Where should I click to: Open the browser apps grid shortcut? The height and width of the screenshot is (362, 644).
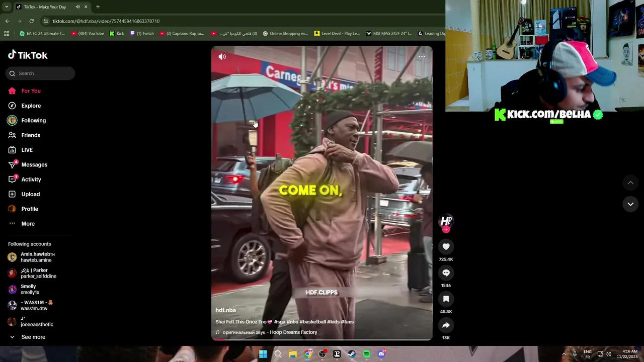[x=7, y=34]
